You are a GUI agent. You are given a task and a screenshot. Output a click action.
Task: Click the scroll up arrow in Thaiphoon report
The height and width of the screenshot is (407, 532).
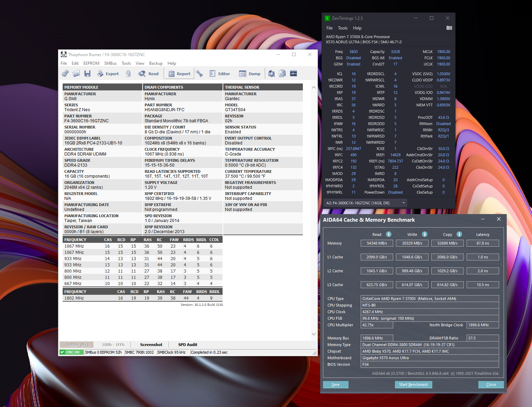click(x=314, y=88)
